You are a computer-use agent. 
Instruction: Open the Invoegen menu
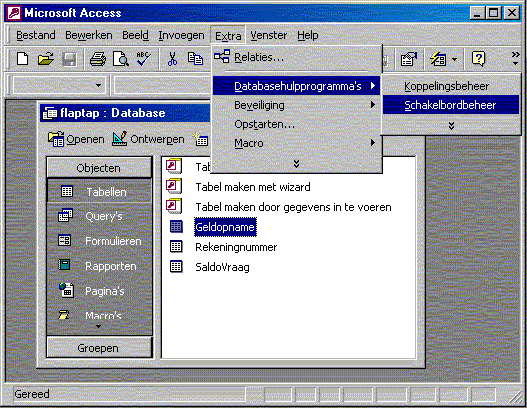pyautogui.click(x=181, y=35)
